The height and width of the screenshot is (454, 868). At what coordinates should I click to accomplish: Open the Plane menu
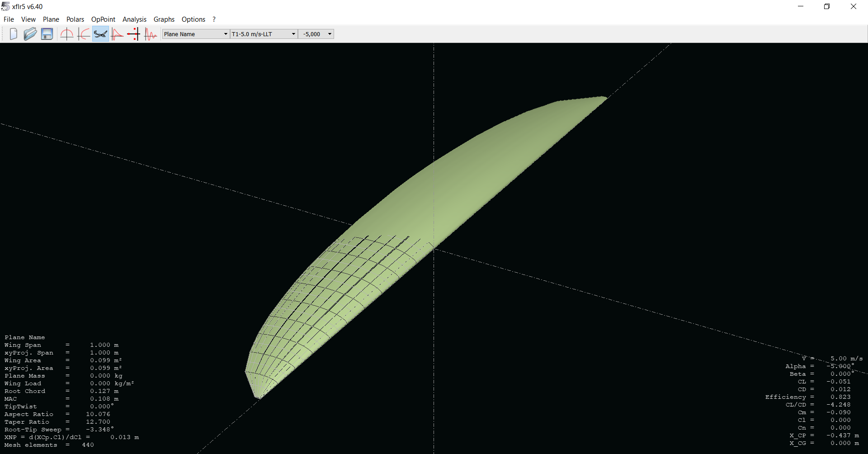[51, 19]
